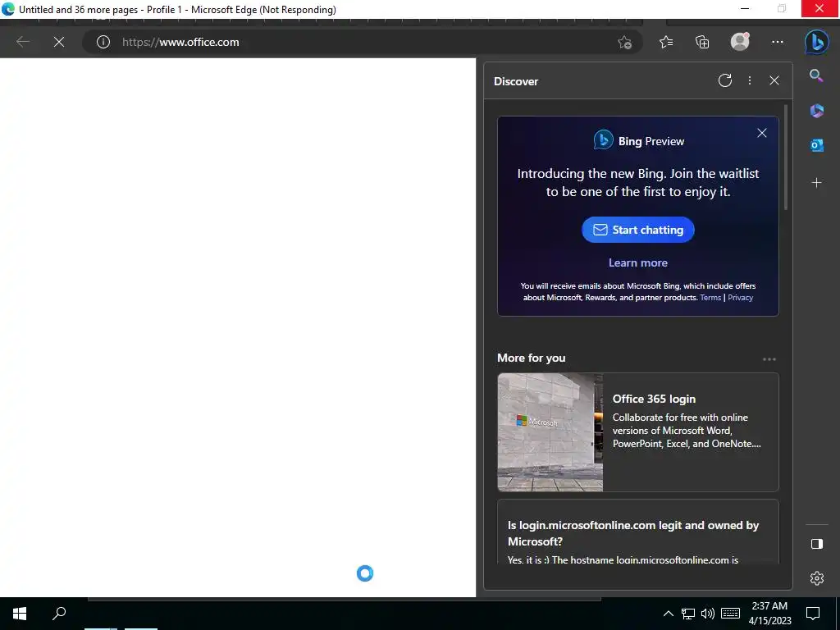Screen dimensions: 840x630
Task: Stop loading the page
Action: pyautogui.click(x=59, y=42)
